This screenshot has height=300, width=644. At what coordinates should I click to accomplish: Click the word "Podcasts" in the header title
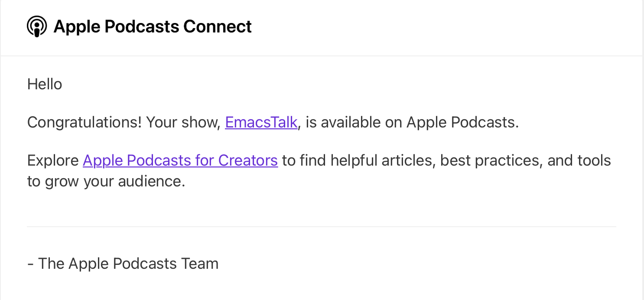(x=142, y=26)
